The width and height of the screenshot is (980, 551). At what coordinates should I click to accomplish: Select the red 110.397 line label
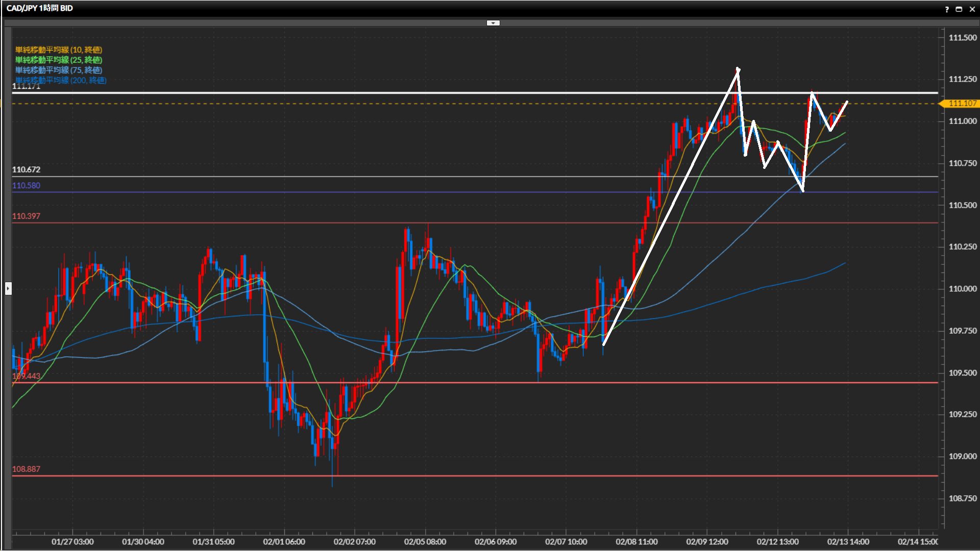(26, 216)
